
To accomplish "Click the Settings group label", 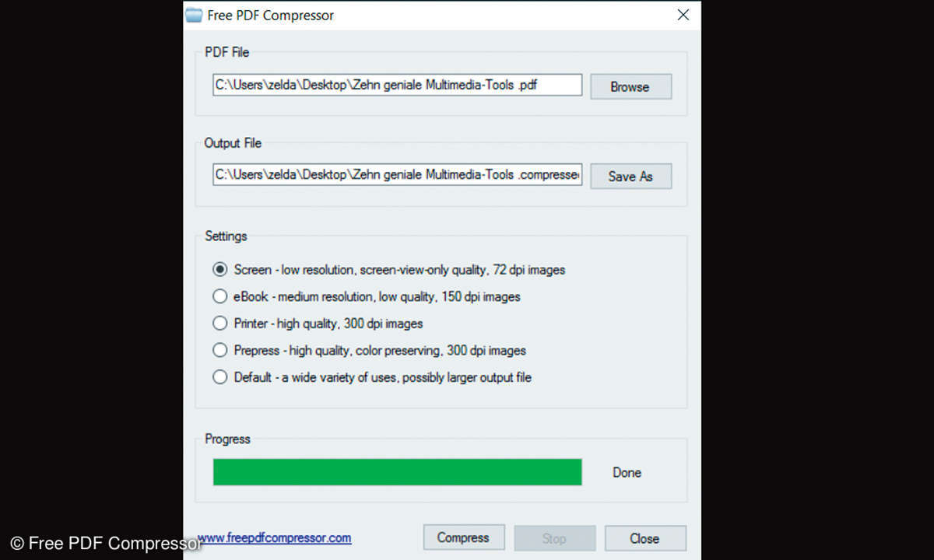I will (x=226, y=236).
